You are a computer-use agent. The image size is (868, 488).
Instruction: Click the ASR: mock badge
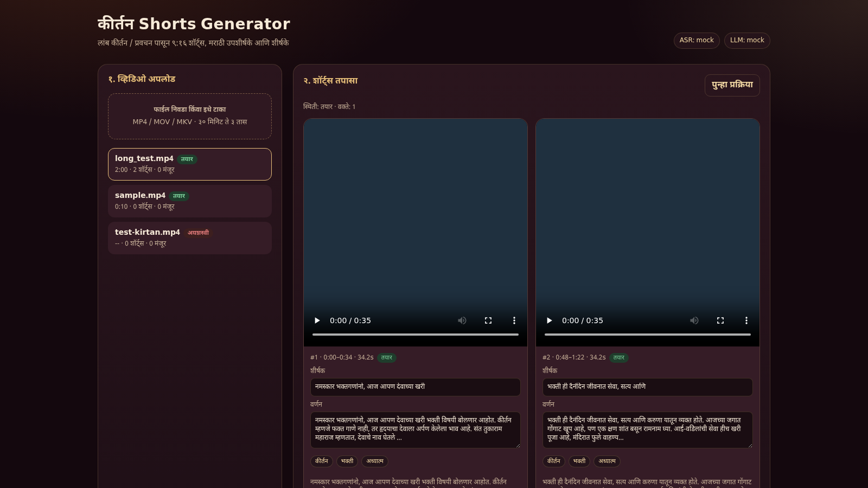click(x=697, y=41)
